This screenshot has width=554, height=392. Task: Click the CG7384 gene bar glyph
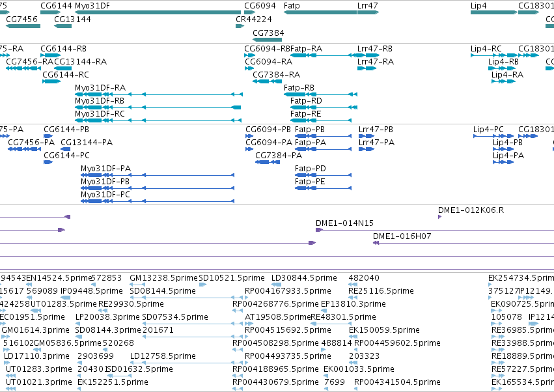[x=267, y=40]
